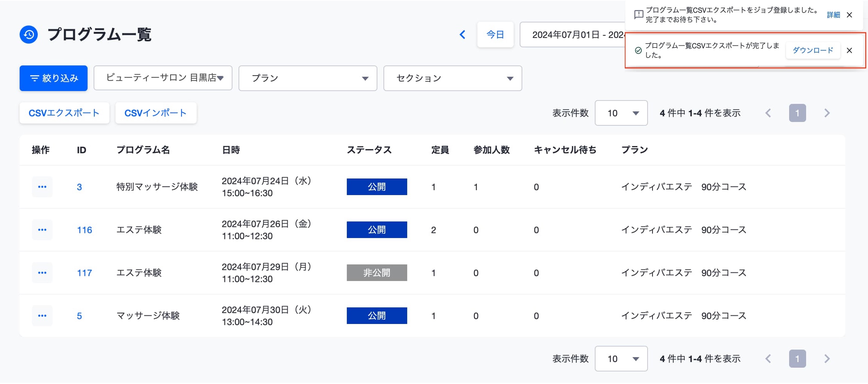868x384 pixels.
Task: Open bottom 表示件数 dropdown showing 10
Action: click(621, 359)
